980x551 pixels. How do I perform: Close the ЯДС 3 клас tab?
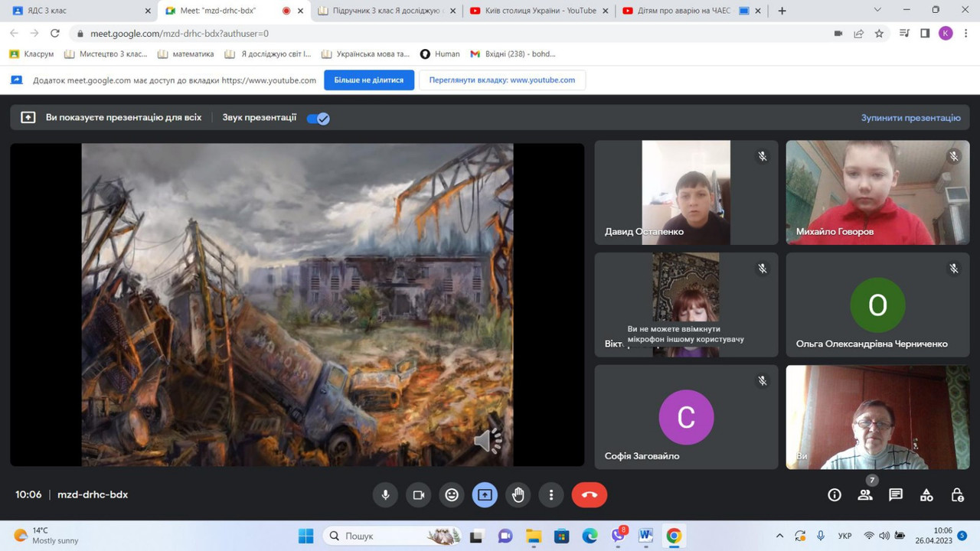[147, 11]
